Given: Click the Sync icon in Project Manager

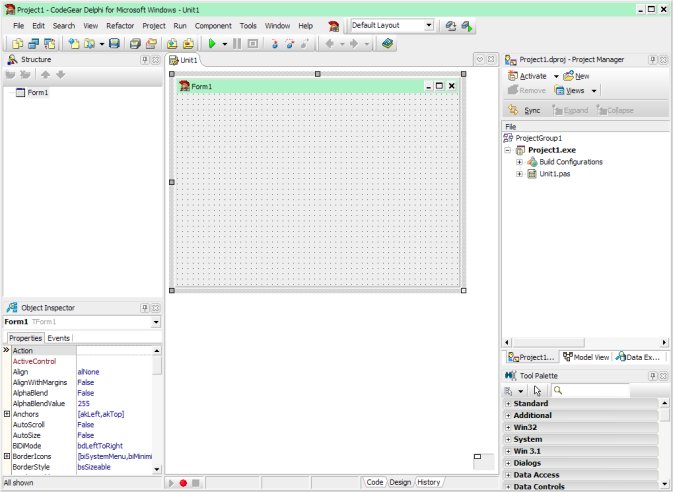Looking at the screenshot, I should tap(513, 110).
